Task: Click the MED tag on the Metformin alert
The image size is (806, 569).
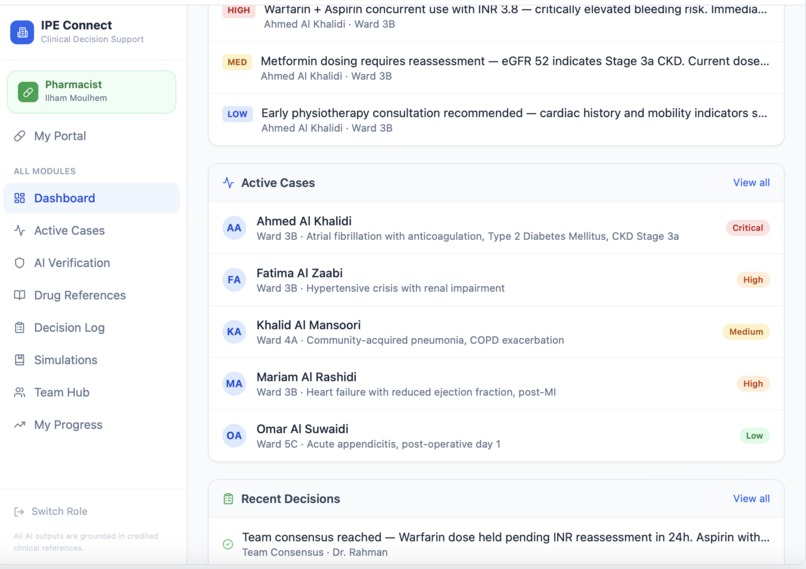Action: [237, 62]
